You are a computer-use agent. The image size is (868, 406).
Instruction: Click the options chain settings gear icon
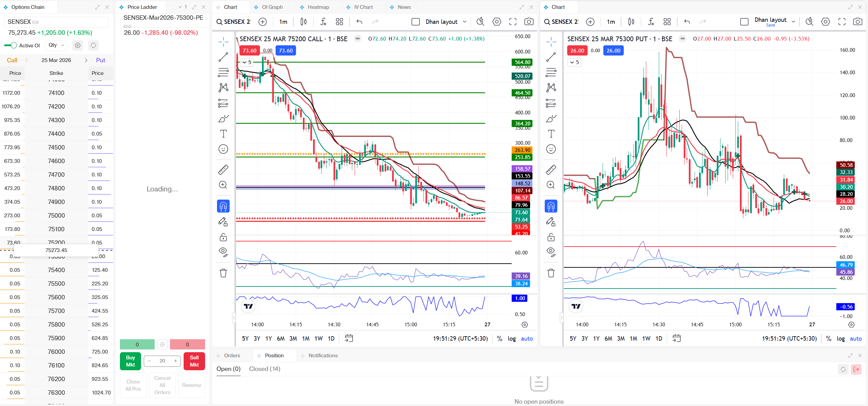coord(78,45)
